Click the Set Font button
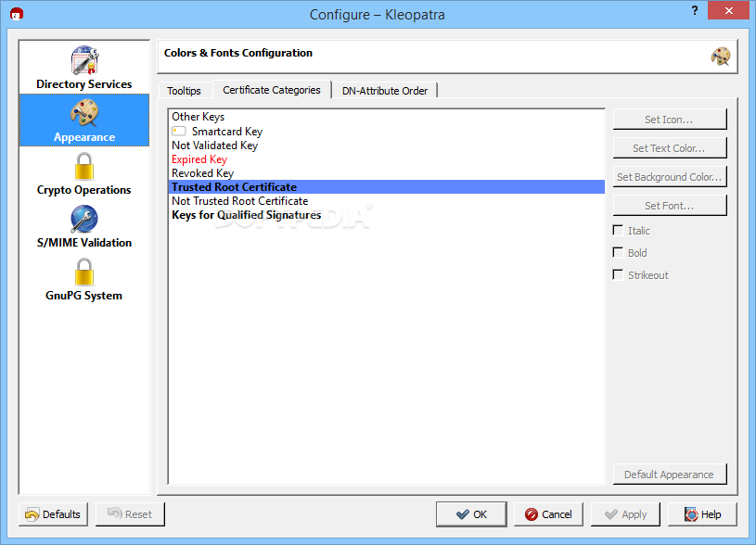 (670, 205)
